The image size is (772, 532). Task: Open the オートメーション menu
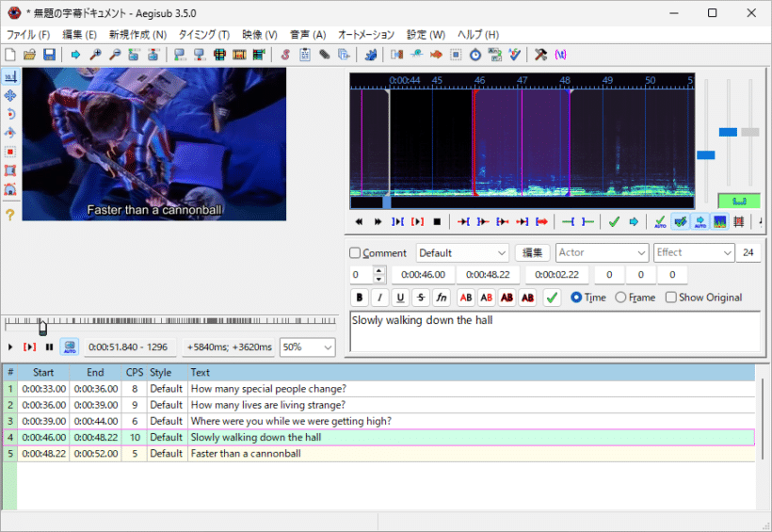[x=366, y=35]
